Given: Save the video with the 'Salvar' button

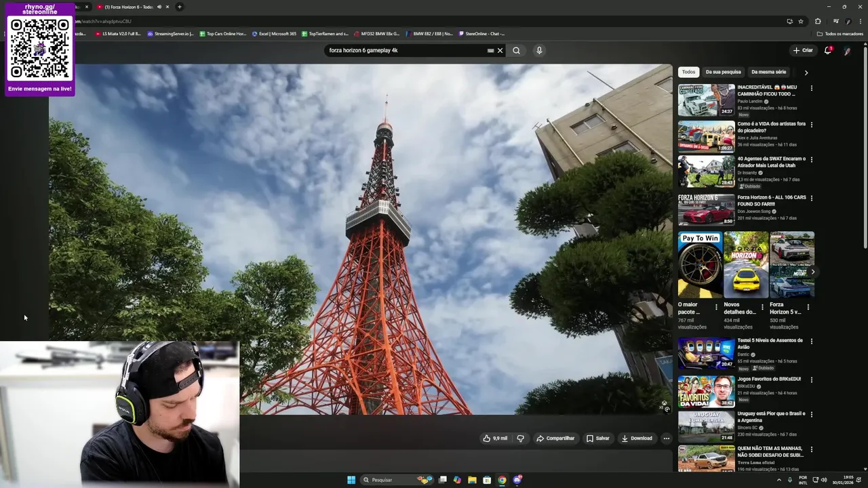Looking at the screenshot, I should [597, 439].
